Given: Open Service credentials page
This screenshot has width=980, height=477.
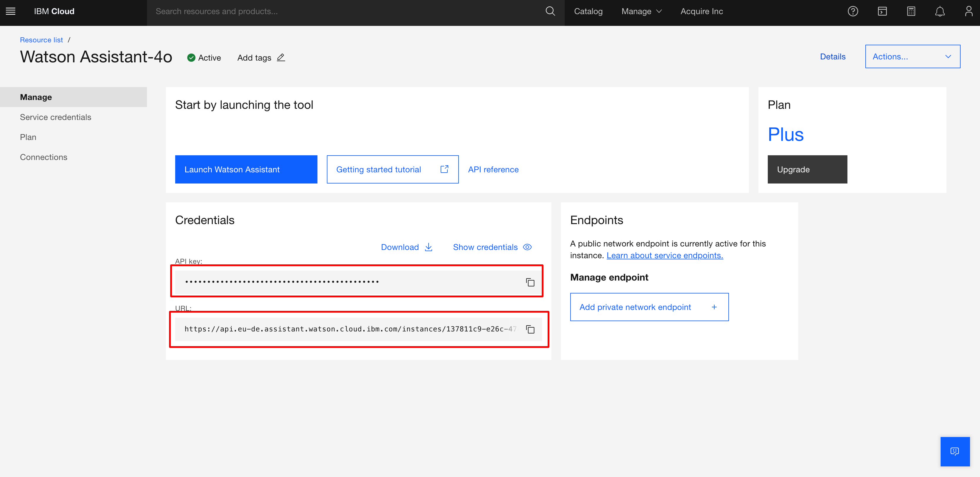Looking at the screenshot, I should (x=55, y=117).
